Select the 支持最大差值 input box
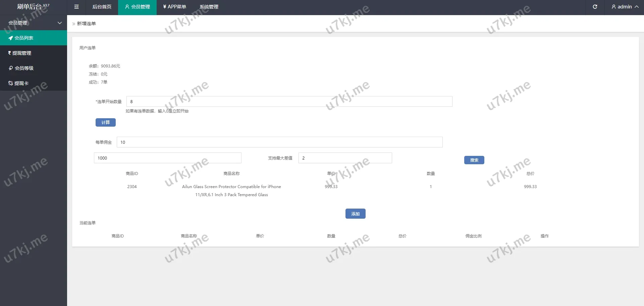Image resolution: width=644 pixels, height=306 pixels. tap(345, 158)
